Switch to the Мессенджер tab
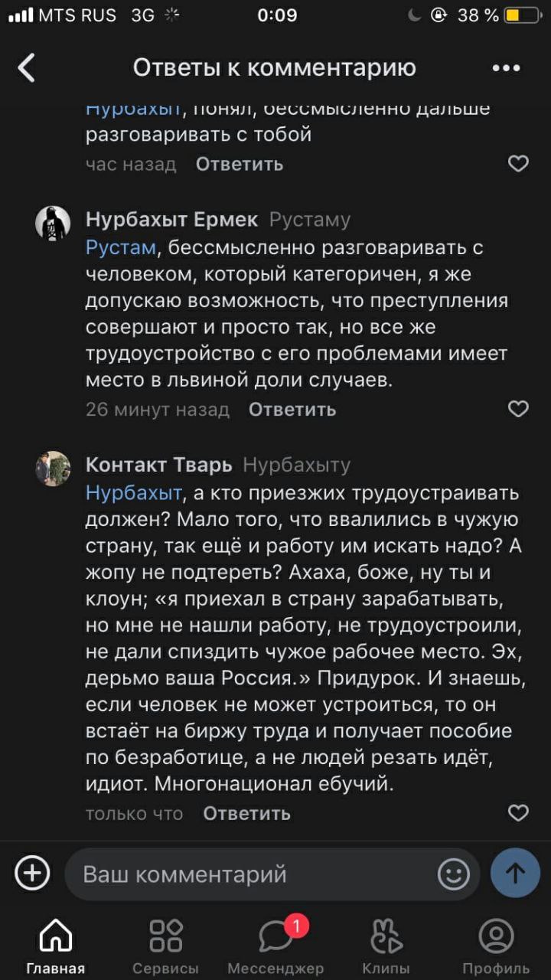The image size is (551, 980). [275, 947]
